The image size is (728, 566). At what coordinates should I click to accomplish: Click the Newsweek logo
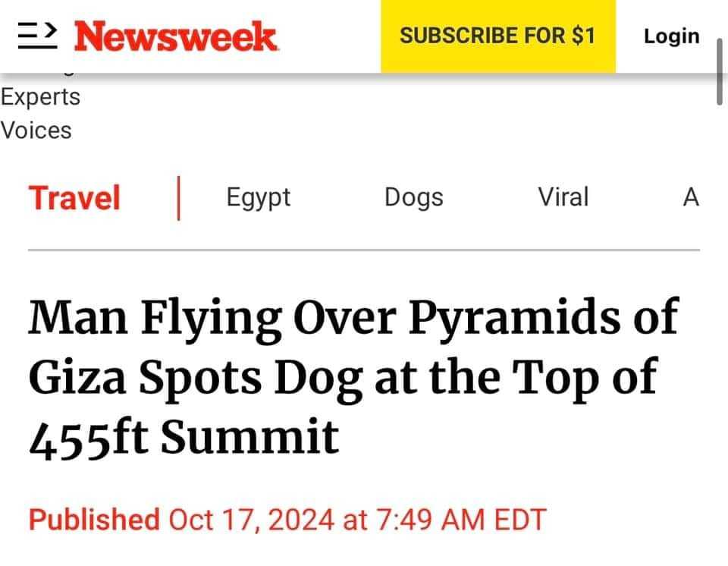pyautogui.click(x=176, y=36)
